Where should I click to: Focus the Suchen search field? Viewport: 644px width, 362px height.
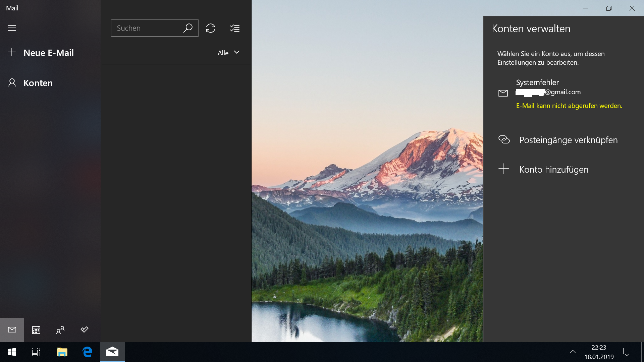point(146,28)
